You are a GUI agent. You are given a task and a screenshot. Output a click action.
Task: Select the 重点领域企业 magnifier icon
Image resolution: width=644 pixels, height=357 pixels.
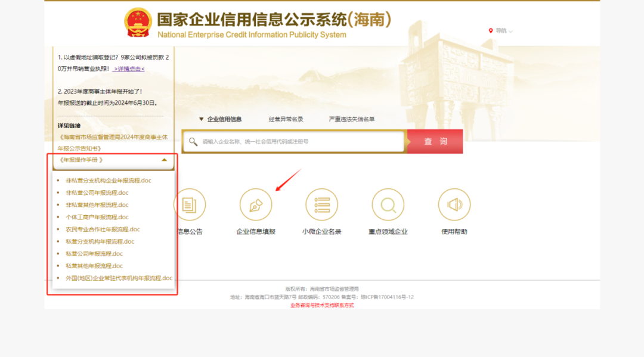tap(388, 204)
